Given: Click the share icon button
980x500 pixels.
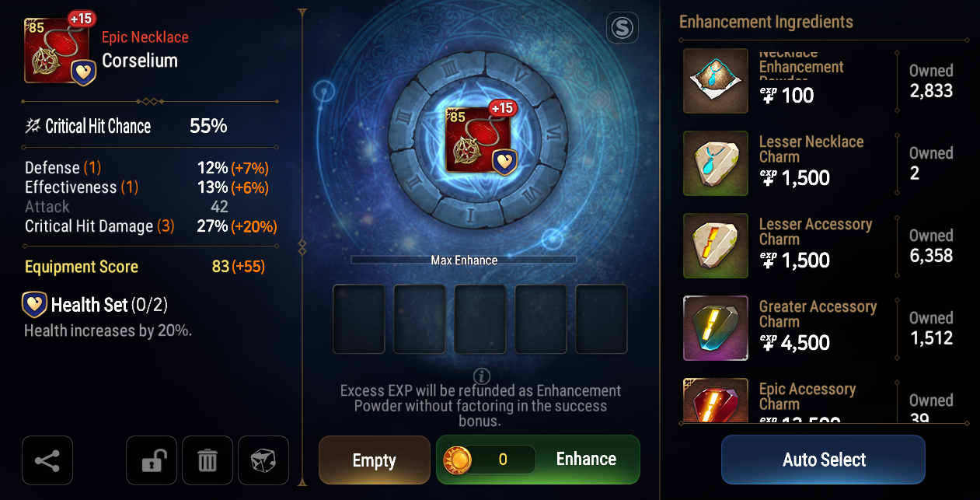Looking at the screenshot, I should coord(47,460).
